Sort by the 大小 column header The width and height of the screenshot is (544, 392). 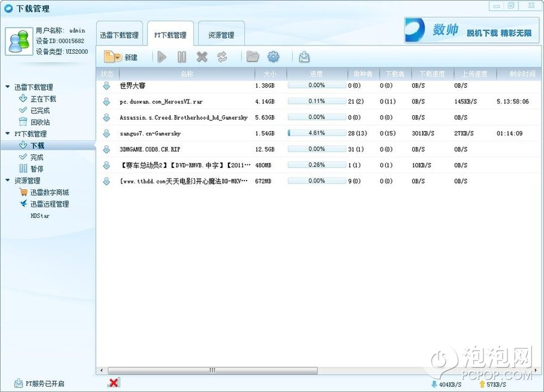click(x=270, y=74)
